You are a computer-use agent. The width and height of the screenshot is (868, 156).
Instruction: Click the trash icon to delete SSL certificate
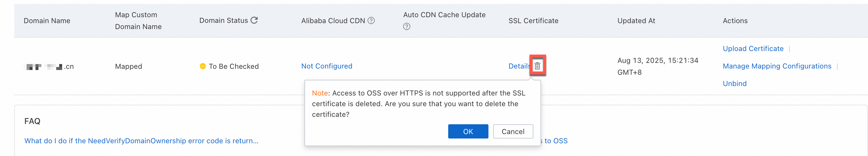(538, 66)
